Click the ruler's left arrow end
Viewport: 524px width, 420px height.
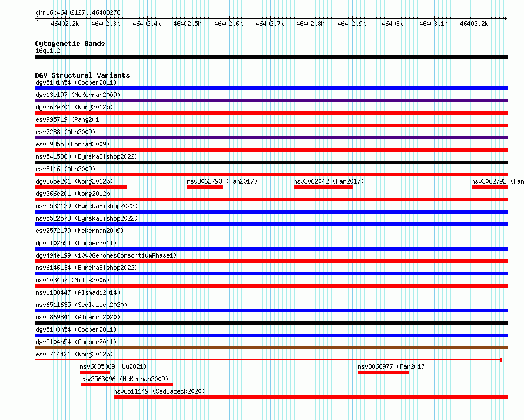tap(37, 19)
